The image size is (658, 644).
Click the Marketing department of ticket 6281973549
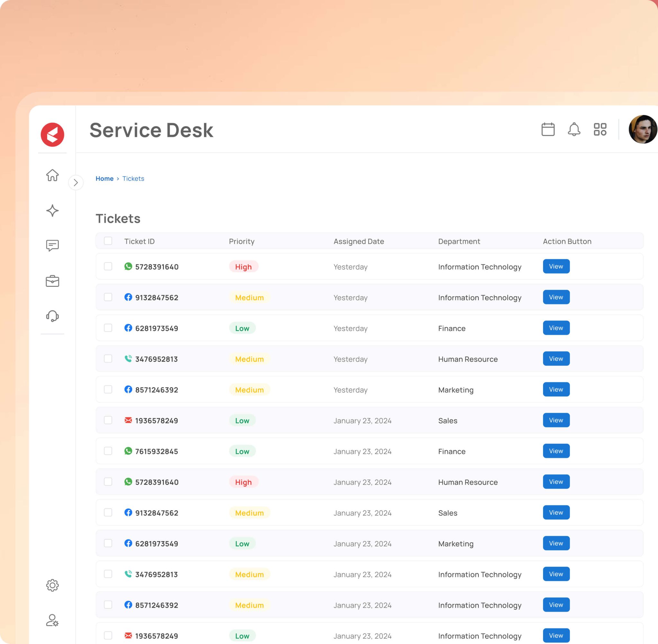click(456, 544)
